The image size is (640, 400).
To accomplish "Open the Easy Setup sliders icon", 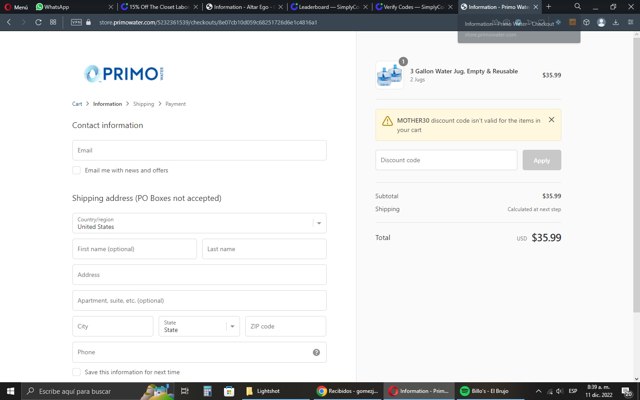I will pos(630,22).
